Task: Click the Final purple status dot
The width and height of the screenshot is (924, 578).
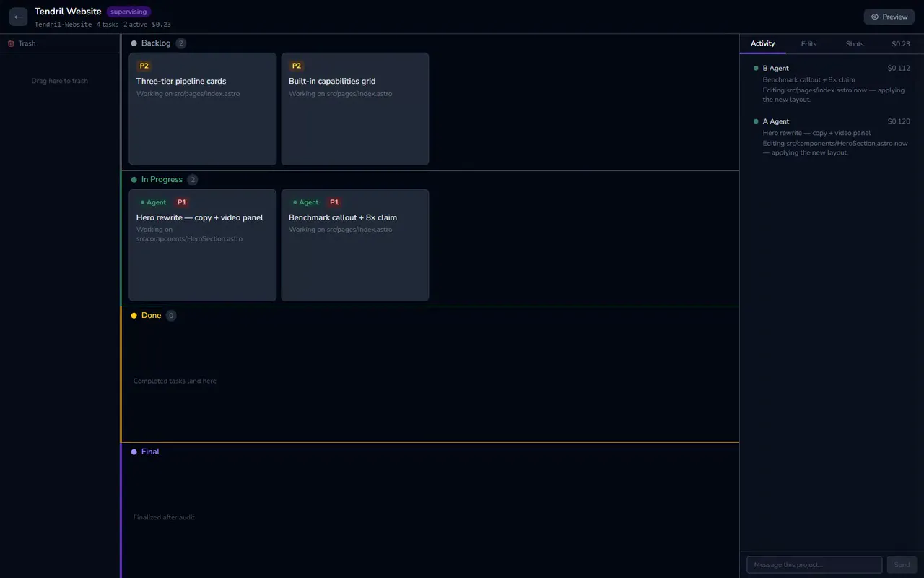Action: point(134,452)
